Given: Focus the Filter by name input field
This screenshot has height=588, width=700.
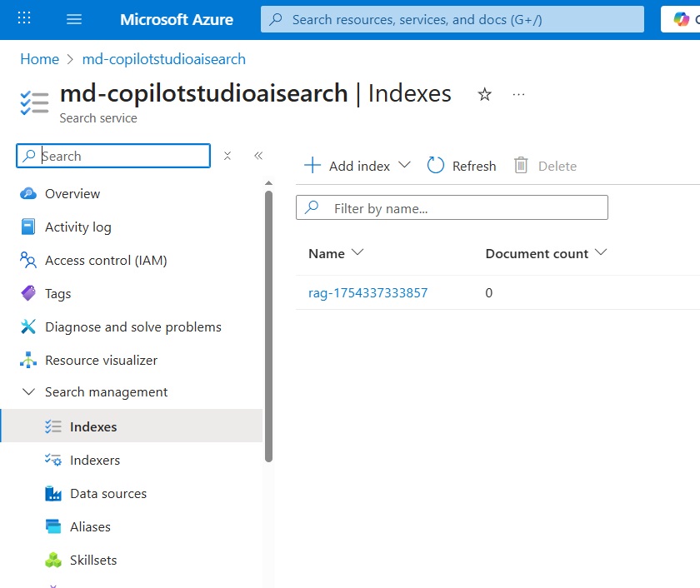Looking at the screenshot, I should pos(452,207).
